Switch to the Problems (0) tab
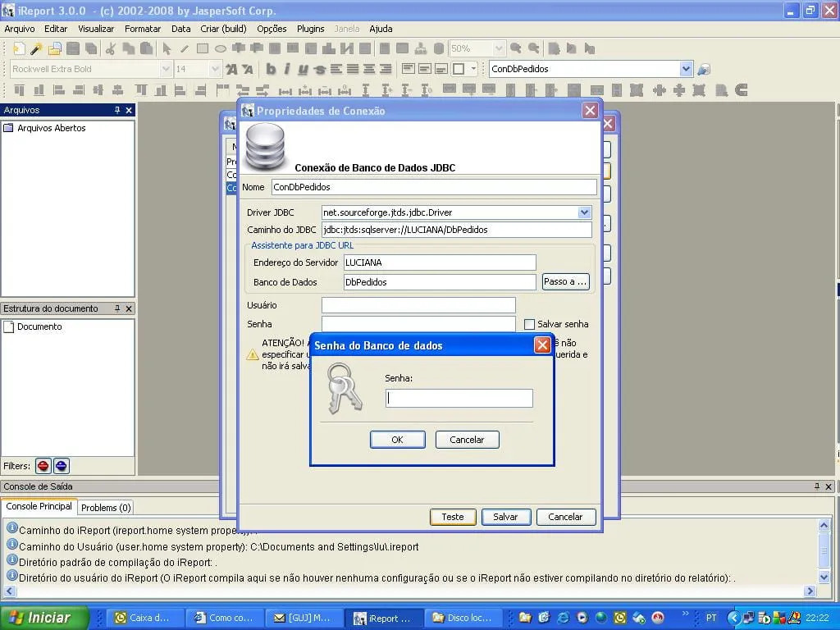 (x=106, y=508)
